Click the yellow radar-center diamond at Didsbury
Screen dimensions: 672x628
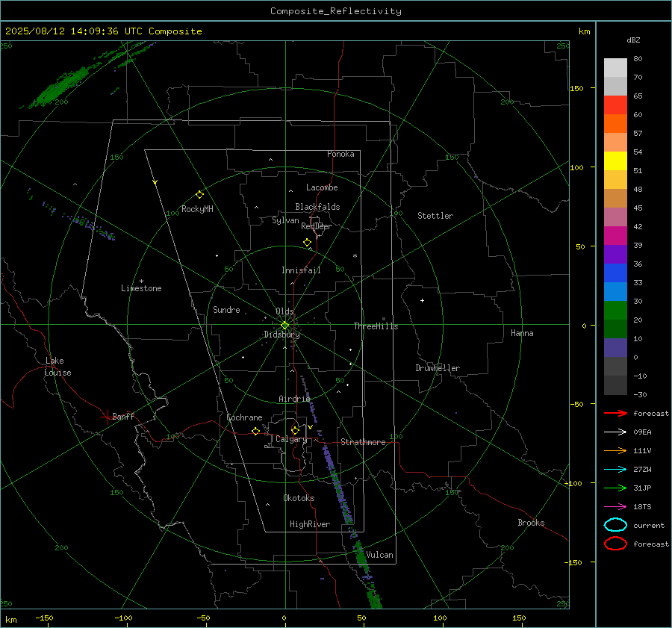[x=284, y=326]
